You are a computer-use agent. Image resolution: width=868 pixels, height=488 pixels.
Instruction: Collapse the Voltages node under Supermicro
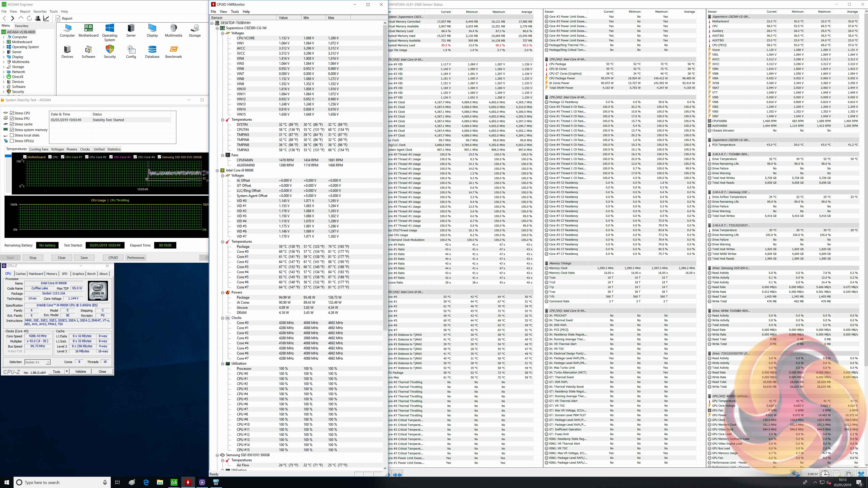222,33
